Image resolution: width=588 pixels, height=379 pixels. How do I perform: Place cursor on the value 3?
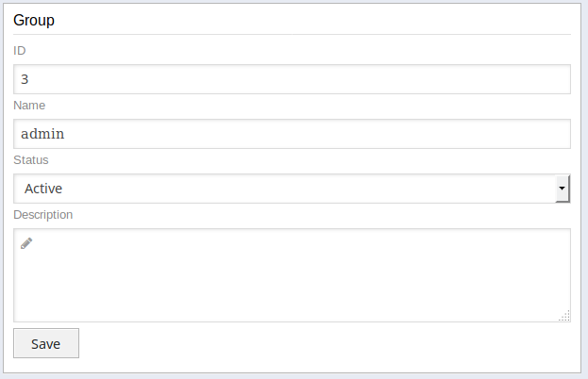click(25, 79)
